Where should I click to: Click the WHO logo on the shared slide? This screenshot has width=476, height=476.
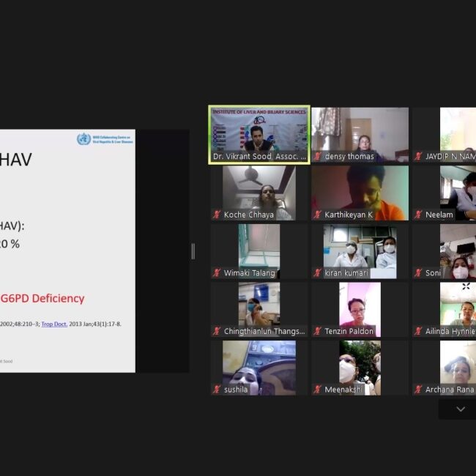(x=84, y=139)
